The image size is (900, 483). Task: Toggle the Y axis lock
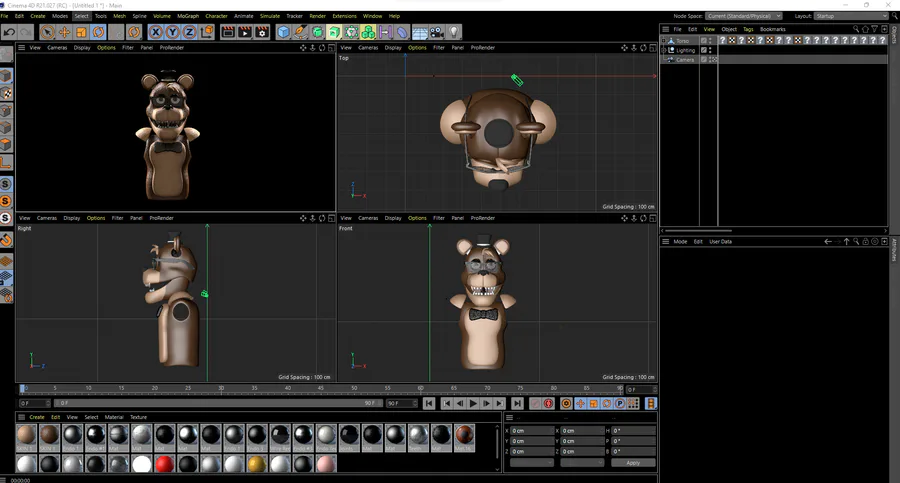click(x=172, y=32)
